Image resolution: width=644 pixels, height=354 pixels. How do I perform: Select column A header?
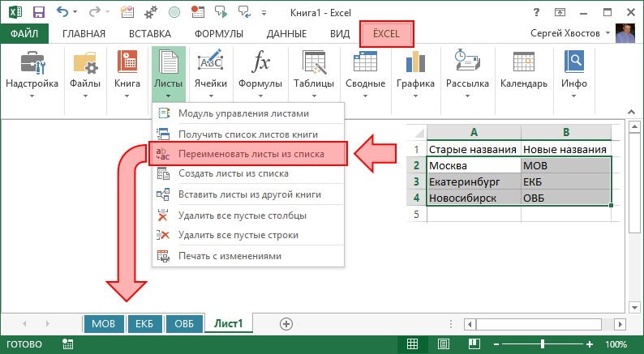[474, 132]
